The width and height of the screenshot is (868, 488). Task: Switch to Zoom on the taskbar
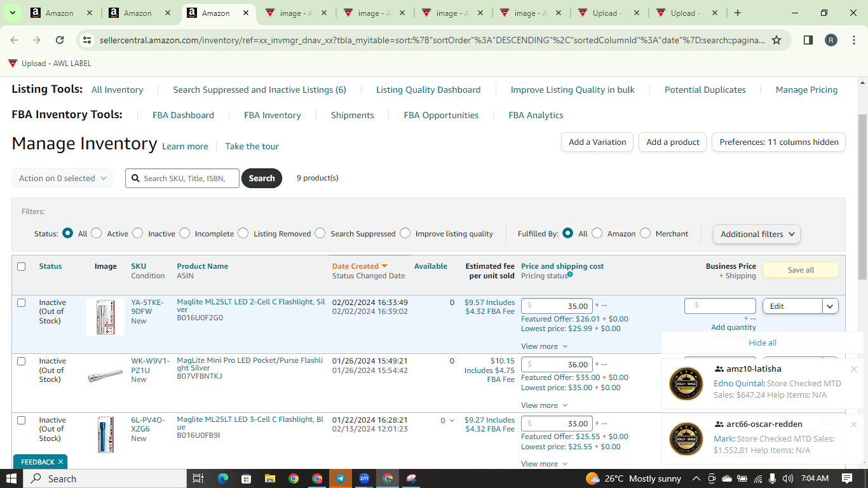(x=364, y=478)
